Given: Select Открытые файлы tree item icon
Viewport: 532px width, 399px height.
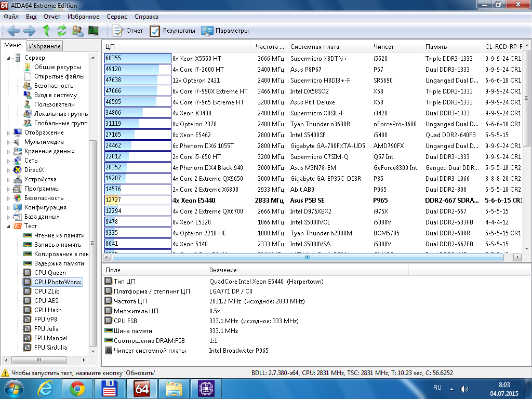Looking at the screenshot, I should click(x=28, y=76).
